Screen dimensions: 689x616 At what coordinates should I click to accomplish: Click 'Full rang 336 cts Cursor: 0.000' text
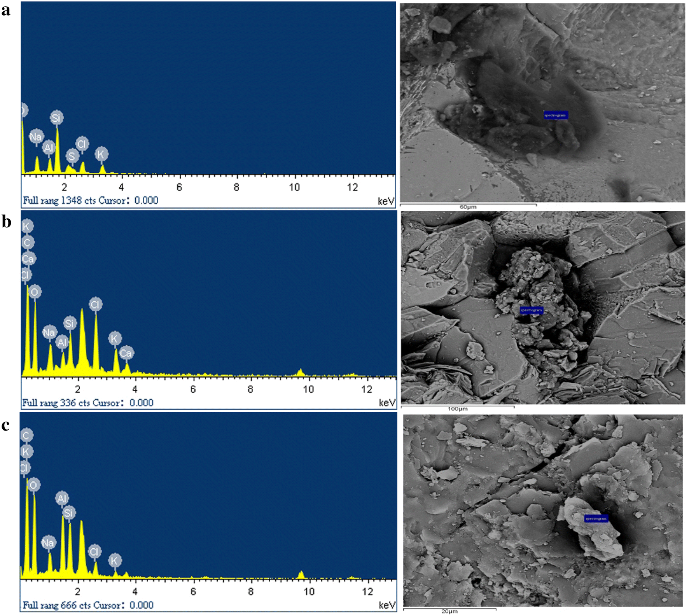tap(88, 402)
